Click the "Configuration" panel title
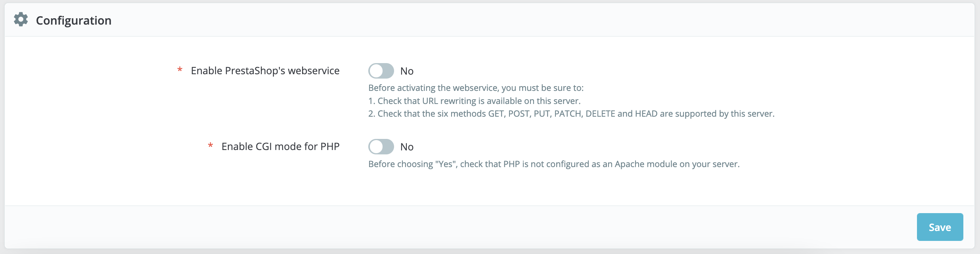Image resolution: width=980 pixels, height=254 pixels. pyautogui.click(x=74, y=21)
